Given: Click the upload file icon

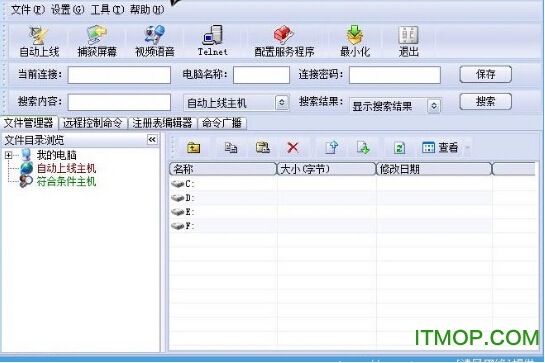Looking at the screenshot, I should 332,147.
